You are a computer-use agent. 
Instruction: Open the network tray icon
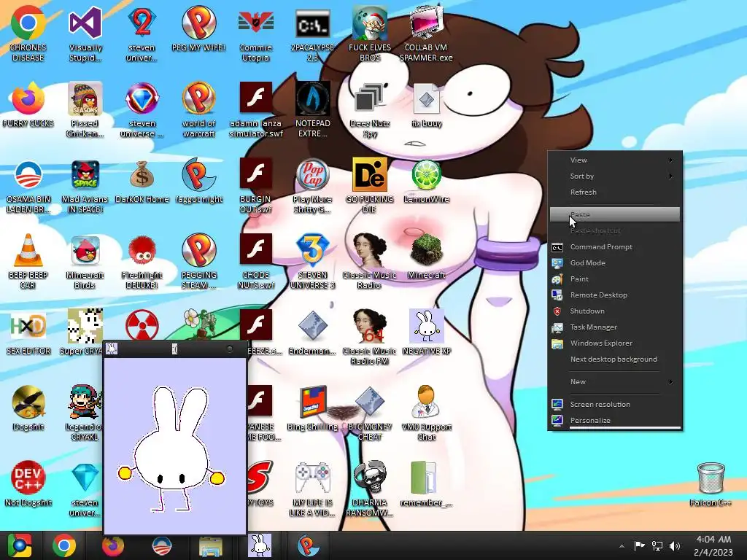click(657, 545)
